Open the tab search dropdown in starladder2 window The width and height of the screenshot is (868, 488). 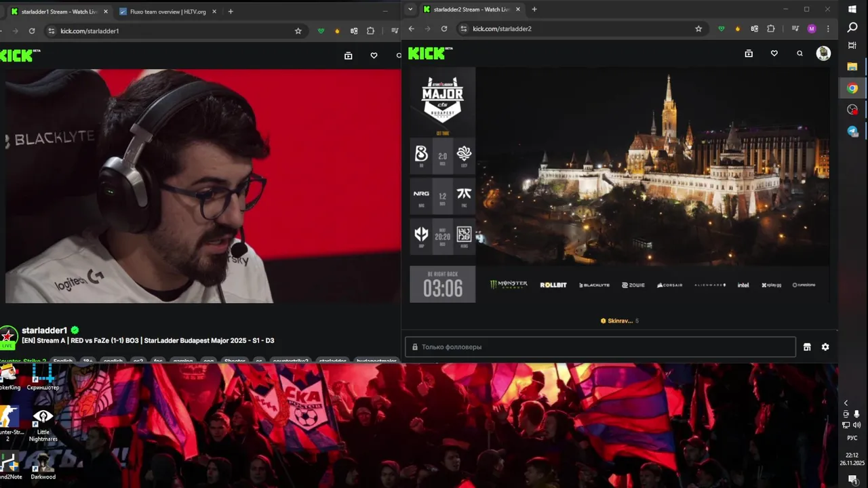pos(410,9)
